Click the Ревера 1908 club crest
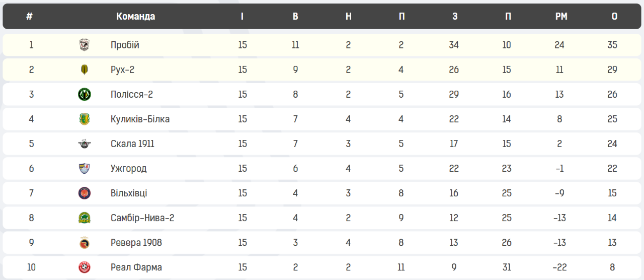 point(85,242)
